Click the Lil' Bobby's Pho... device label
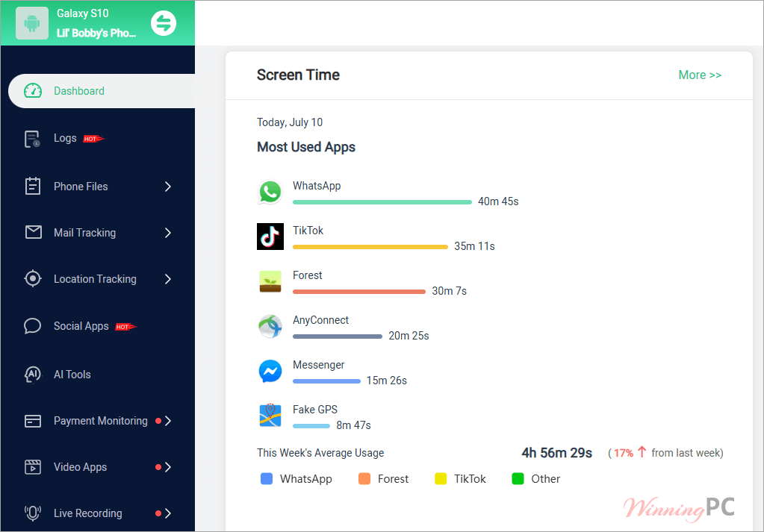764x532 pixels. pyautogui.click(x=96, y=33)
